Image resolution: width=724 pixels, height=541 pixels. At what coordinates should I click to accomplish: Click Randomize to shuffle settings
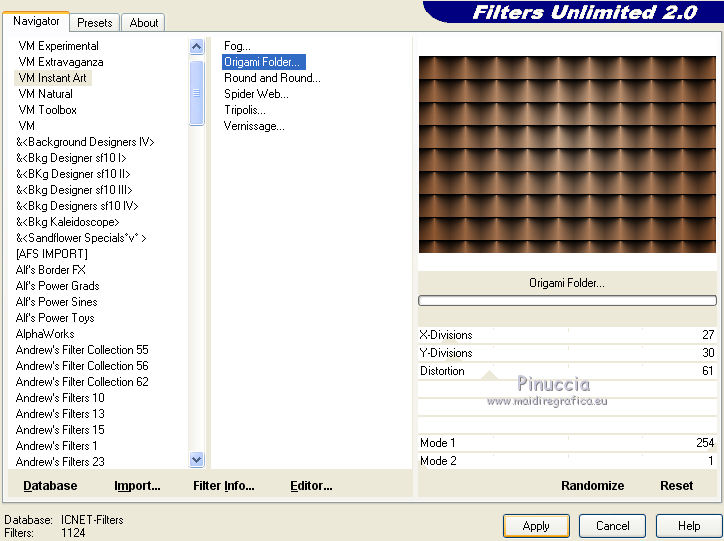(592, 486)
